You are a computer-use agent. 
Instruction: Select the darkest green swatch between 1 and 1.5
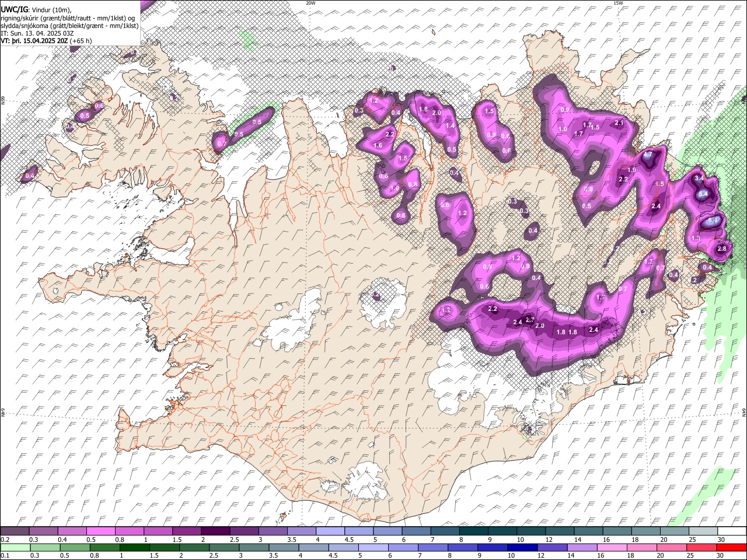[135, 547]
